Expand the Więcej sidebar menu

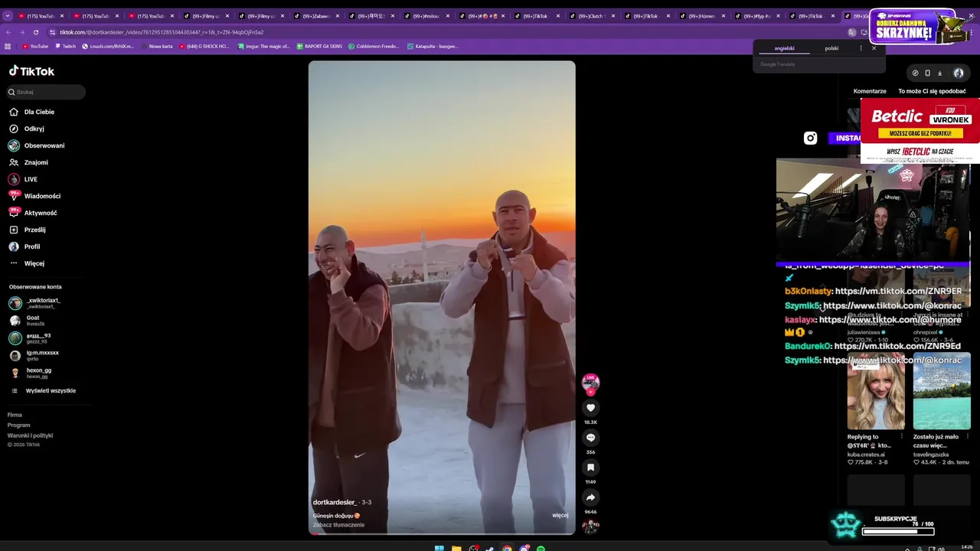[34, 263]
